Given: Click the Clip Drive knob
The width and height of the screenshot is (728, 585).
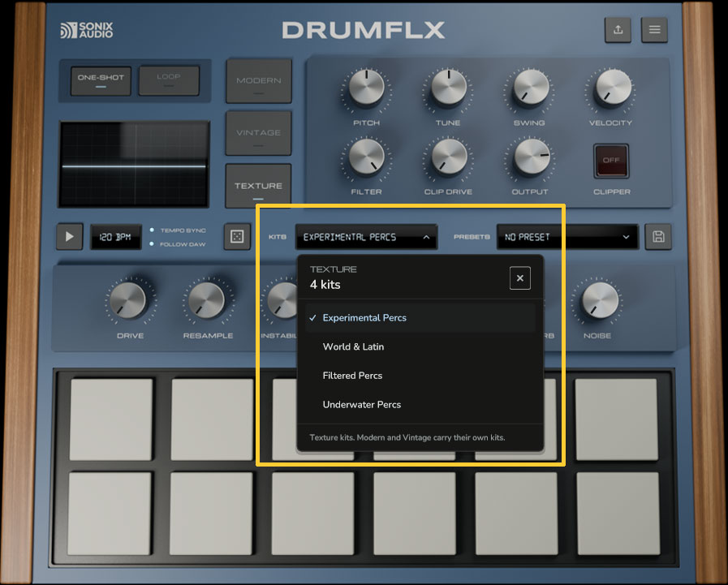Looking at the screenshot, I should (x=449, y=157).
